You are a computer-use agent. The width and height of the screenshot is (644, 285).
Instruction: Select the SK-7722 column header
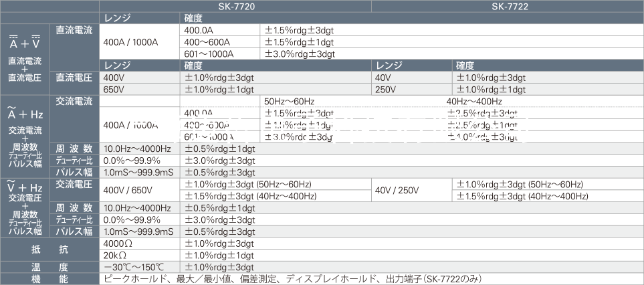[507, 6]
